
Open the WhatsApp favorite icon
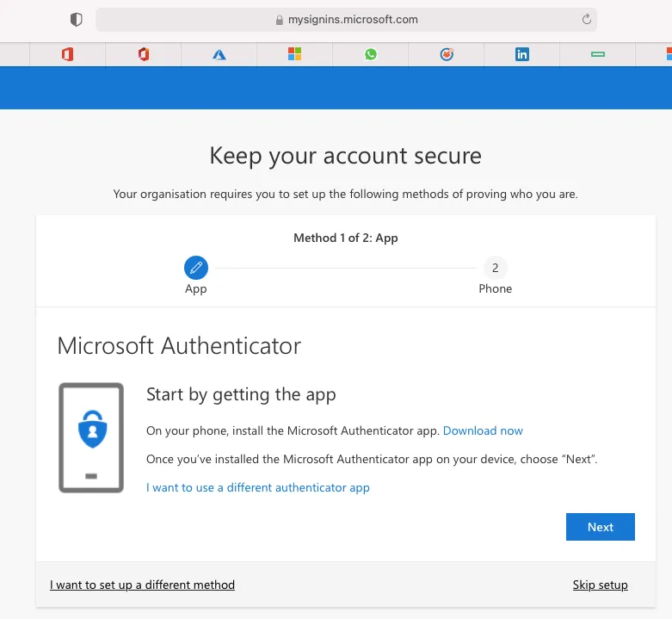[371, 54]
